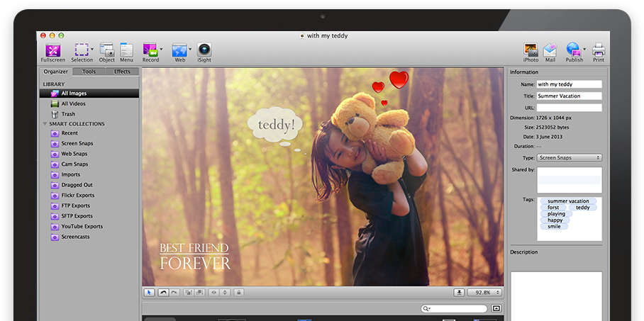Toggle the thumbnail browser view button
The image size is (644, 321).
[496, 309]
